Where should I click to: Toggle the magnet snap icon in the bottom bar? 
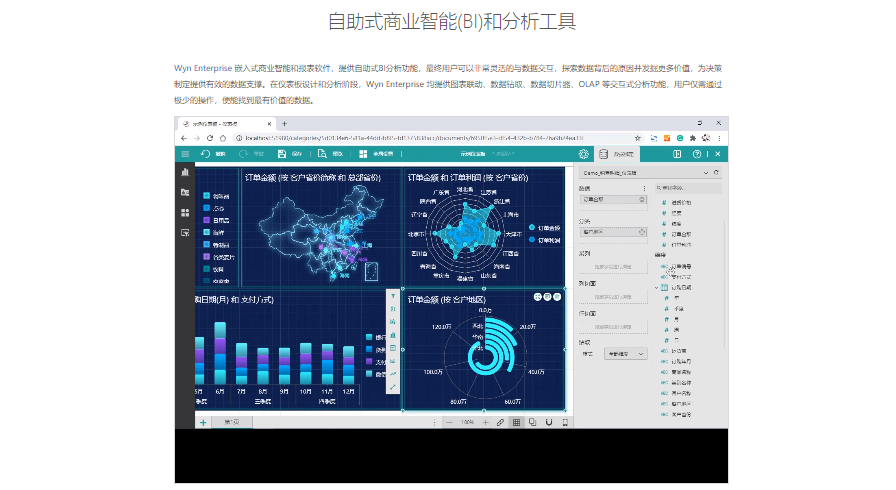[x=549, y=423]
